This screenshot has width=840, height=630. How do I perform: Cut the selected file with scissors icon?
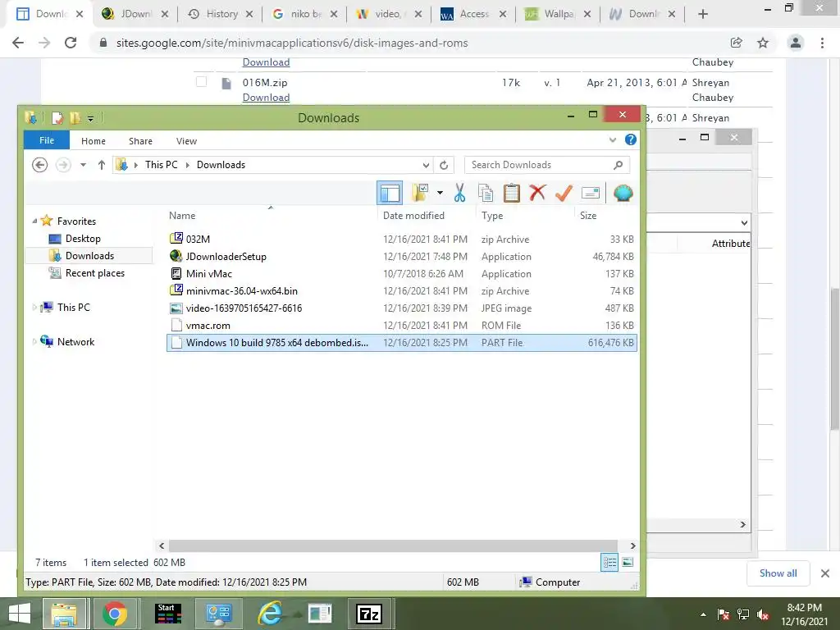pyautogui.click(x=459, y=193)
